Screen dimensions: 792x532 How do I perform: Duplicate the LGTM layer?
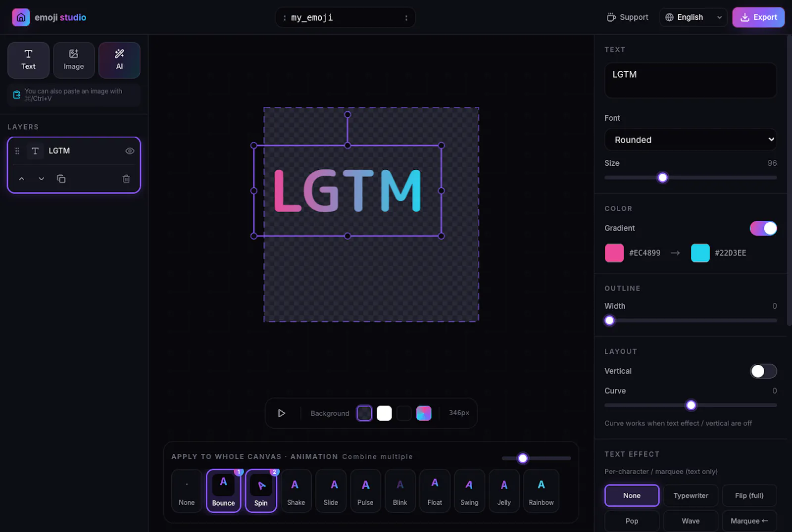point(61,179)
